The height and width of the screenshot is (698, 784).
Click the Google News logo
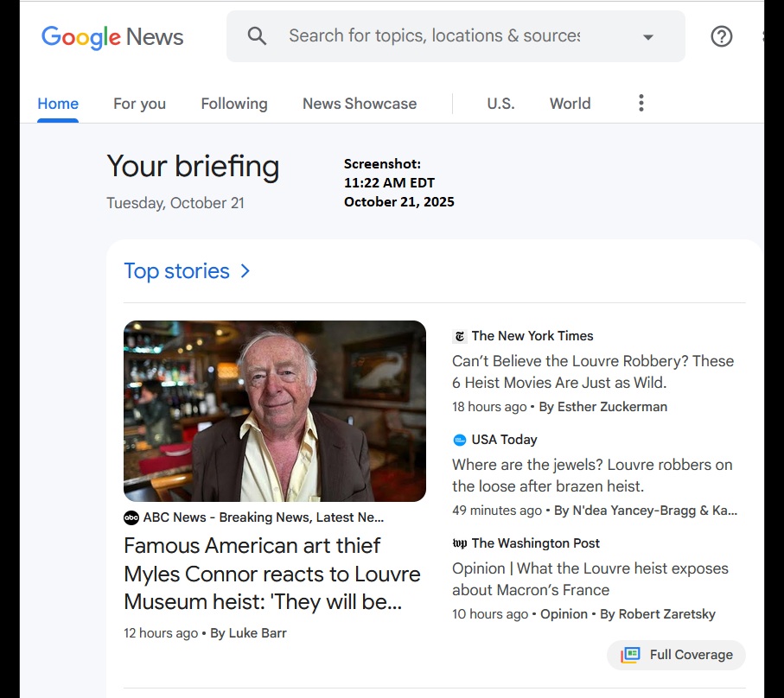[112, 36]
